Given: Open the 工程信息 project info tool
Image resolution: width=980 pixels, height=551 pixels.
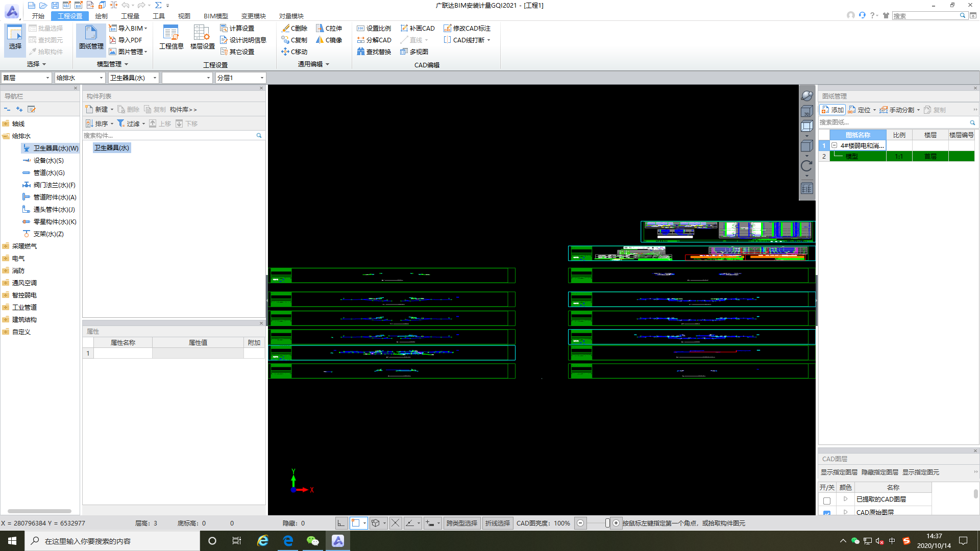Looking at the screenshot, I should 171,37.
